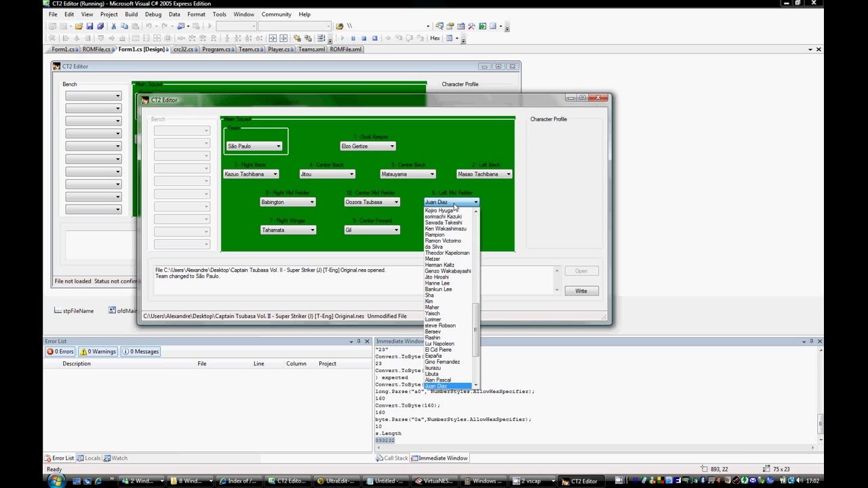
Task: Switch to VirtuaNES on the taskbar
Action: point(433,481)
